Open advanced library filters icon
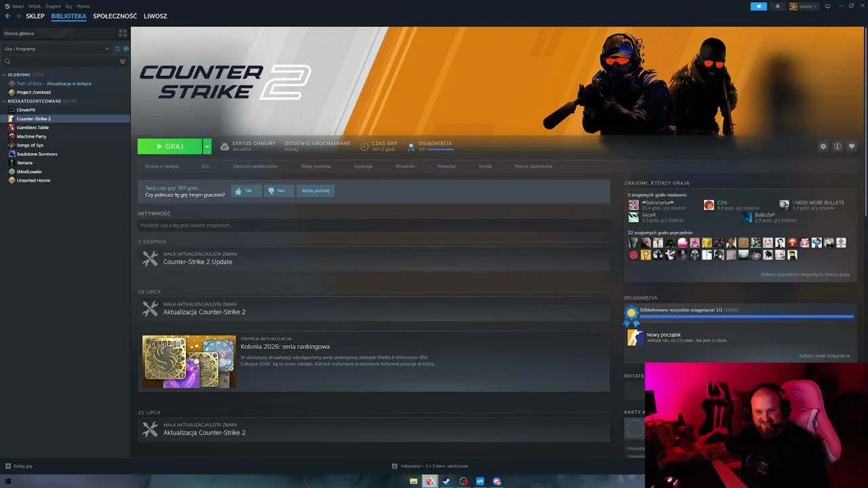Viewport: 868px width, 488px height. click(x=123, y=62)
